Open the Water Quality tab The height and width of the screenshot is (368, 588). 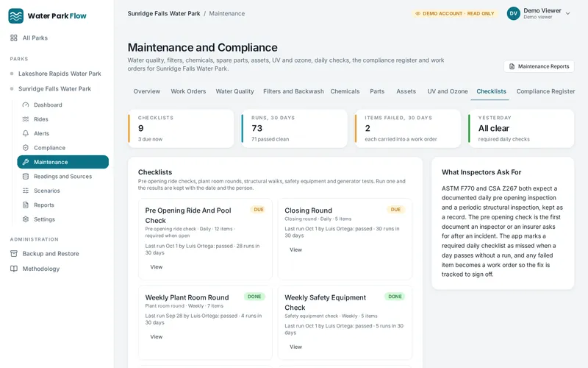[x=234, y=91]
